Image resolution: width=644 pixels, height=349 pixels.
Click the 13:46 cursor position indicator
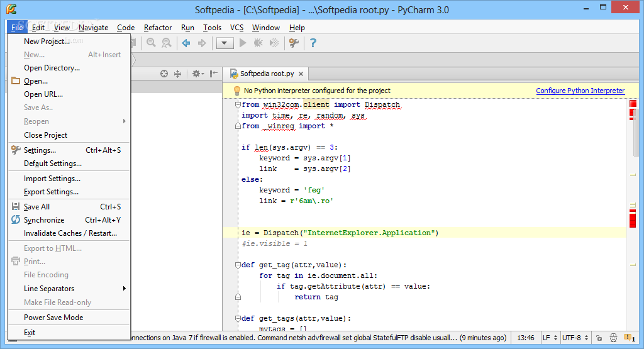click(525, 338)
